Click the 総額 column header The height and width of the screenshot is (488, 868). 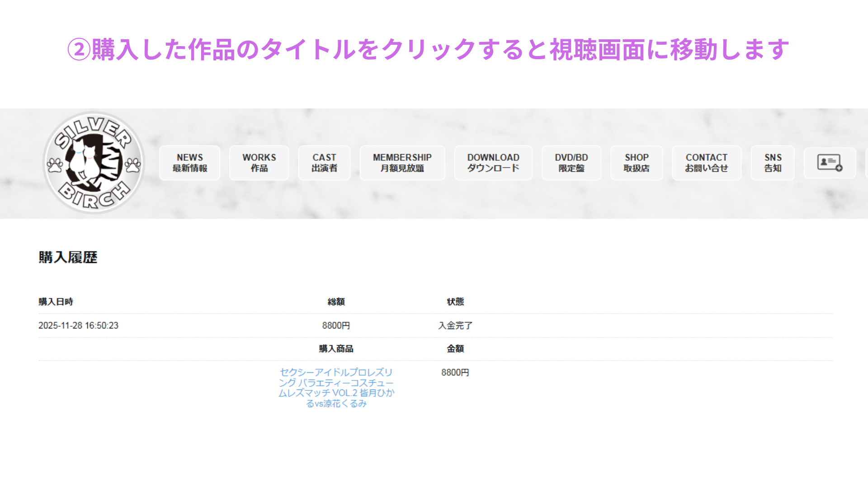(336, 302)
